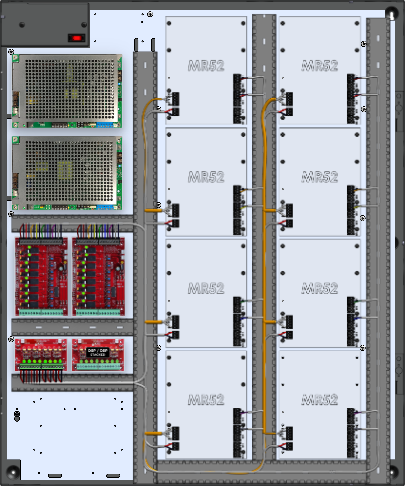The image size is (406, 486).
Task: Select the orange cable between MR52 columns
Action: (x=265, y=267)
